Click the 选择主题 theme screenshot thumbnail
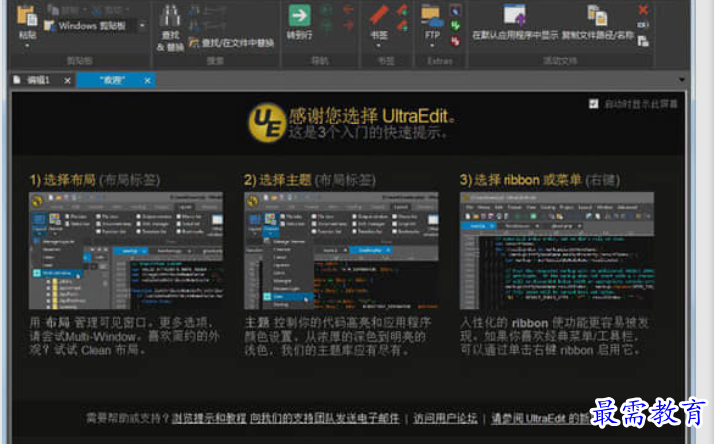Screen dimensions: 714x444 click(x=341, y=251)
